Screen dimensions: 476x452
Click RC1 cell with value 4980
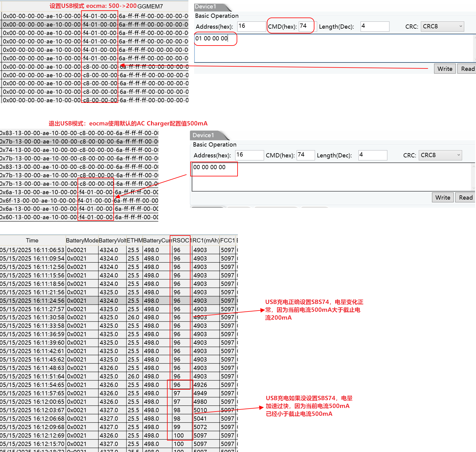tap(206, 402)
